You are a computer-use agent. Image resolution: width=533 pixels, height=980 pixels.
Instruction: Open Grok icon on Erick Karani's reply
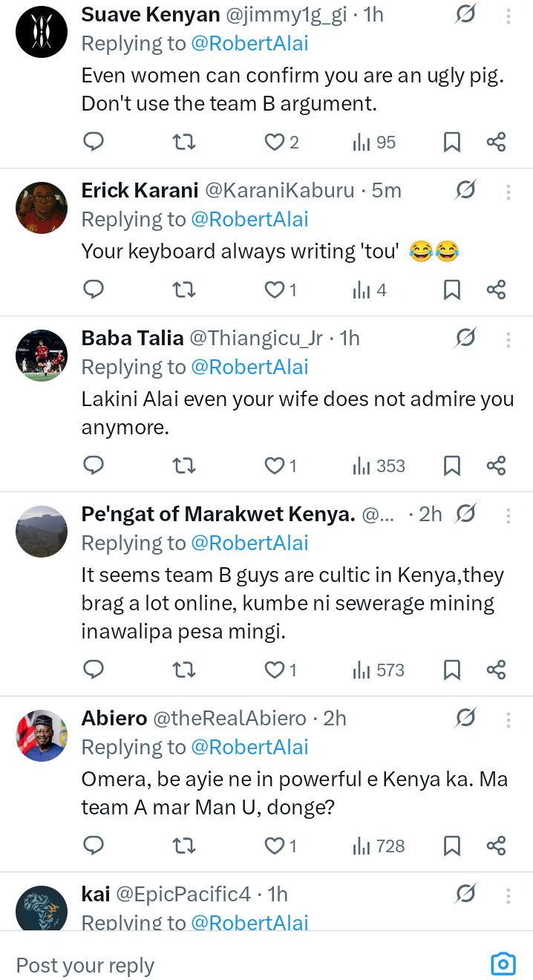click(x=465, y=190)
